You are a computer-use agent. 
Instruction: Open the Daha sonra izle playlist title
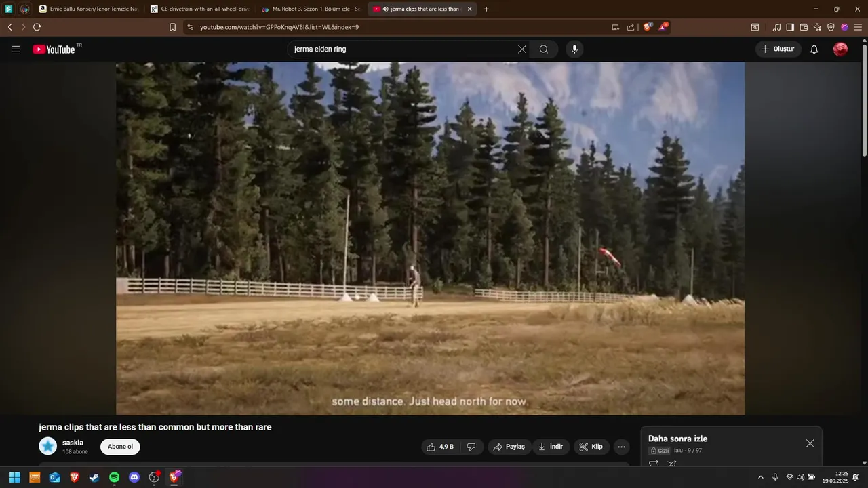[x=677, y=439]
